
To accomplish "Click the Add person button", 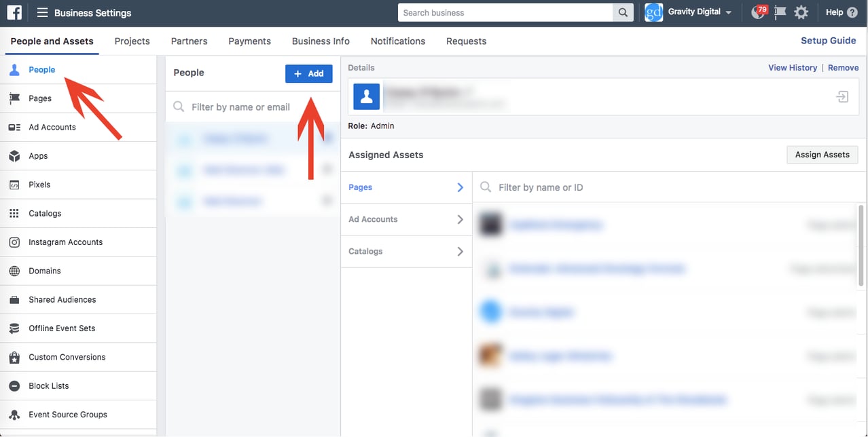I will [x=309, y=73].
